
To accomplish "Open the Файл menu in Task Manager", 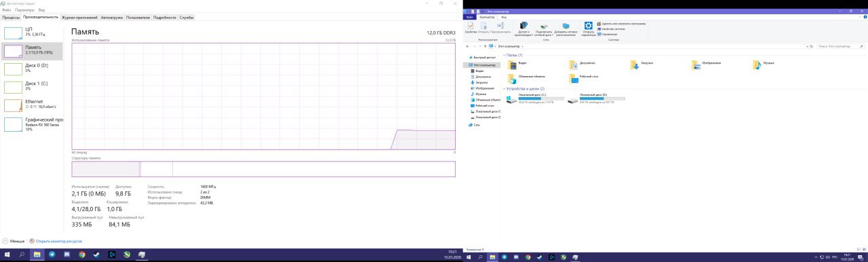I will point(7,10).
